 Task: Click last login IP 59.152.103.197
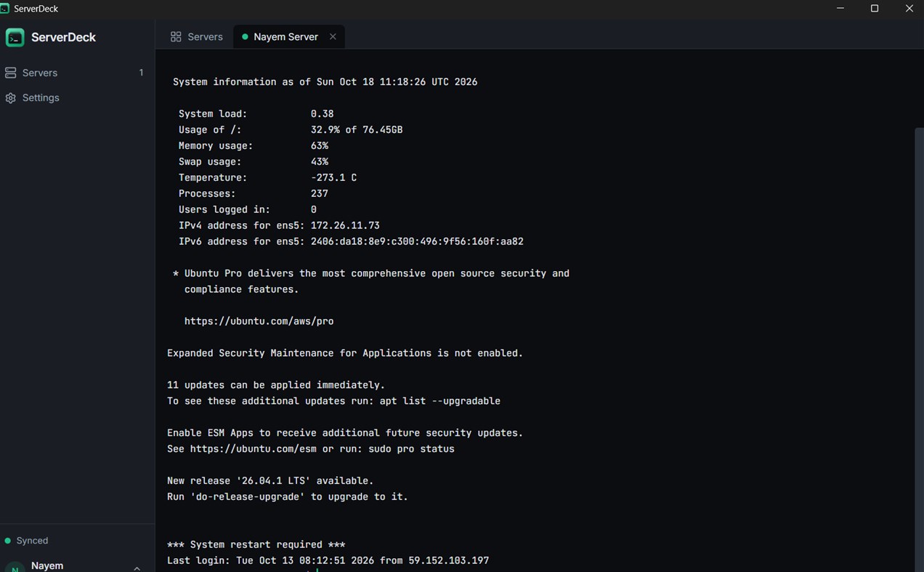(x=449, y=561)
